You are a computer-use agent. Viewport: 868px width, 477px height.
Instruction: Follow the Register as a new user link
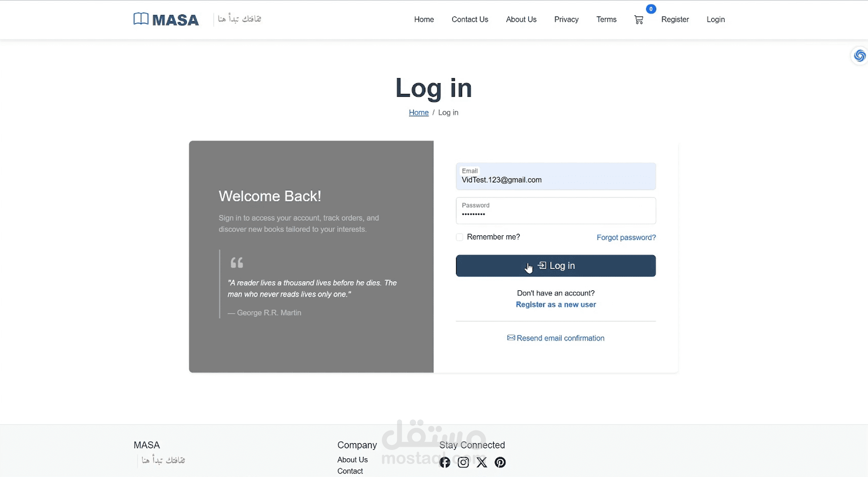point(556,304)
